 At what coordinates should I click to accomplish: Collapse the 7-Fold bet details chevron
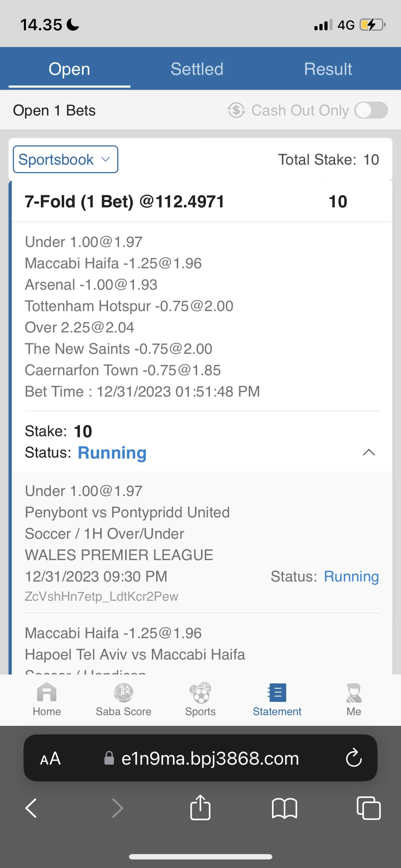tap(369, 453)
